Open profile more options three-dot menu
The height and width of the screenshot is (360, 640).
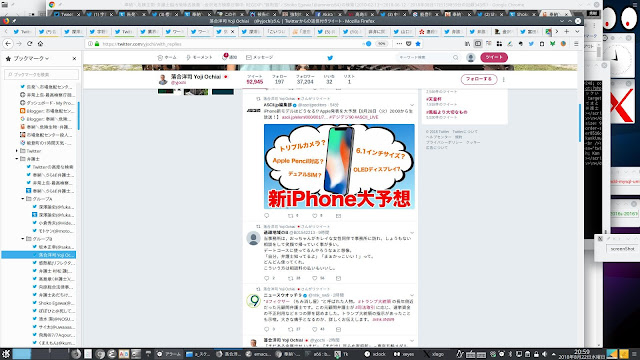click(504, 80)
